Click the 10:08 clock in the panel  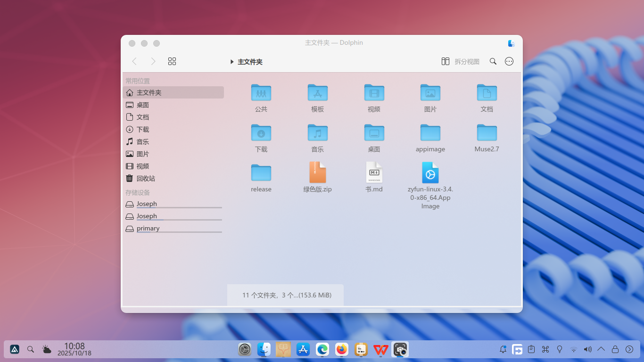coord(74,346)
